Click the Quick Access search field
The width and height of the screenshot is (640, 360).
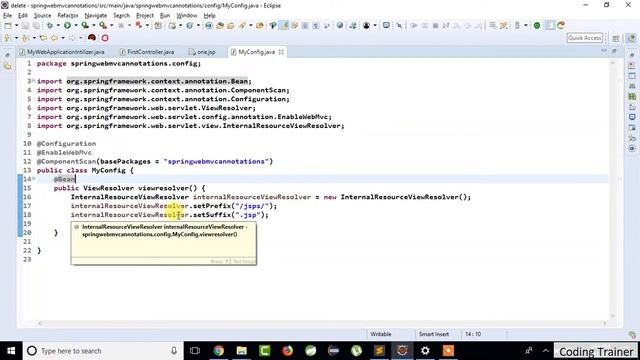tap(584, 38)
